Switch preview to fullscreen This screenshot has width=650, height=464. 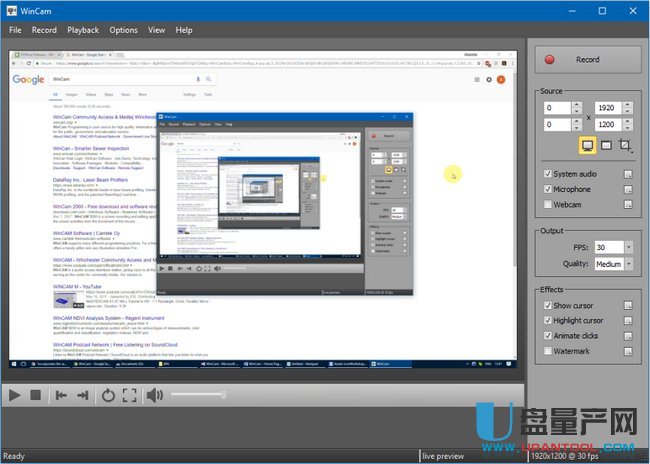(130, 395)
